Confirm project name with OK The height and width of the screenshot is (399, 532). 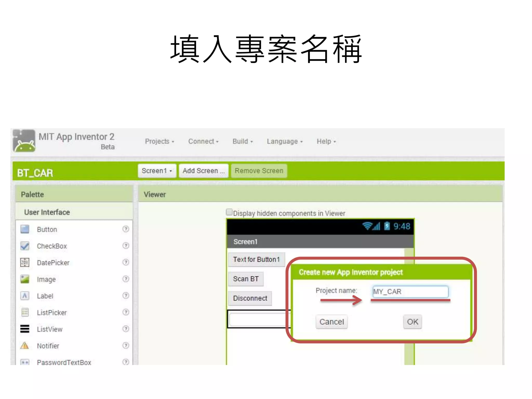pyautogui.click(x=413, y=322)
